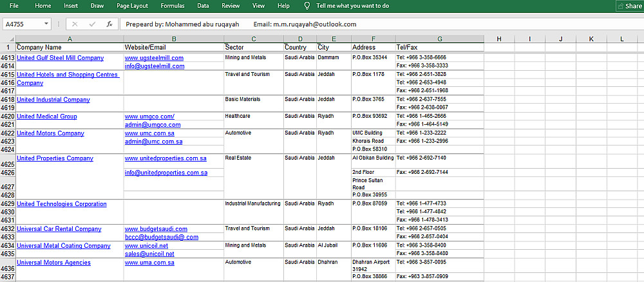Open United Motors Company link
Image resolution: width=644 pixels, height=282 pixels.
(x=50, y=133)
